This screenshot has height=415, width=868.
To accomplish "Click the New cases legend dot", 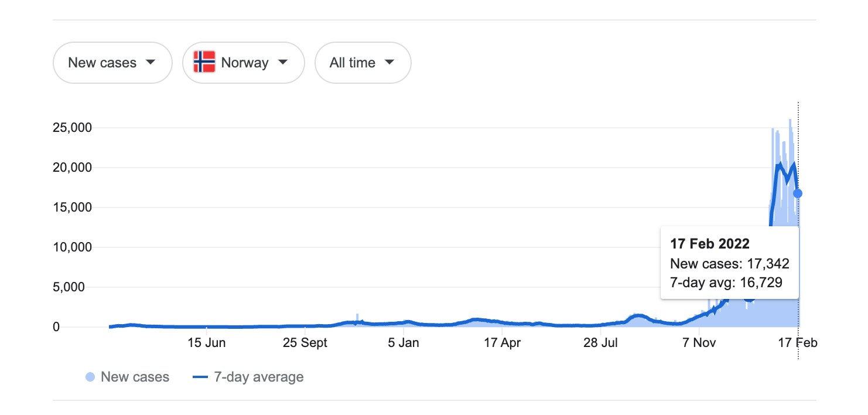I will click(91, 377).
